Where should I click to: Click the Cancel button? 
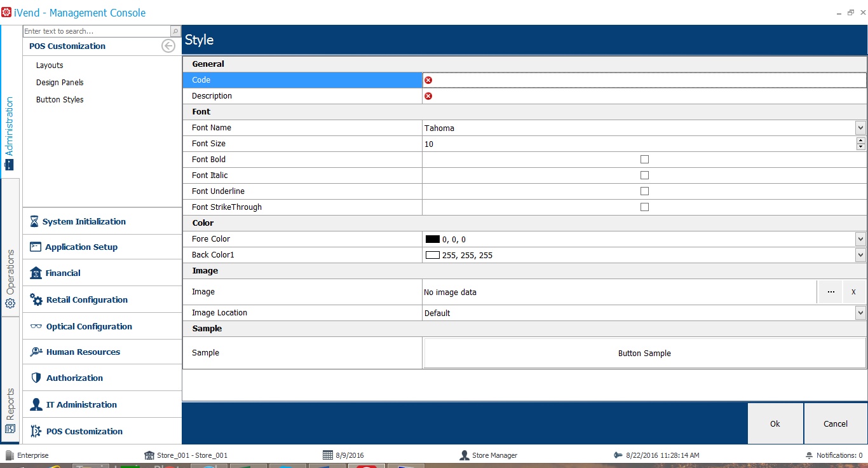click(835, 423)
